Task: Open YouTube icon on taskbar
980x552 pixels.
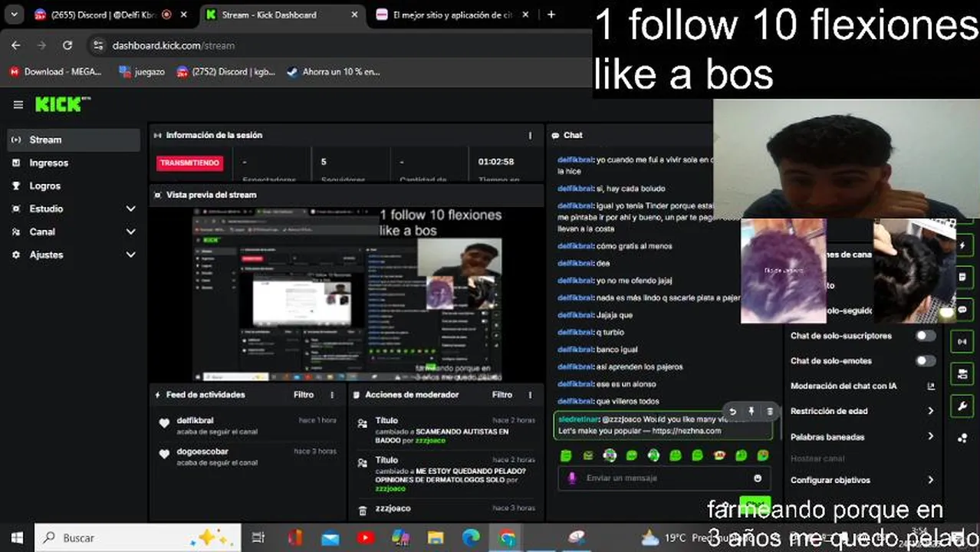Action: click(365, 537)
